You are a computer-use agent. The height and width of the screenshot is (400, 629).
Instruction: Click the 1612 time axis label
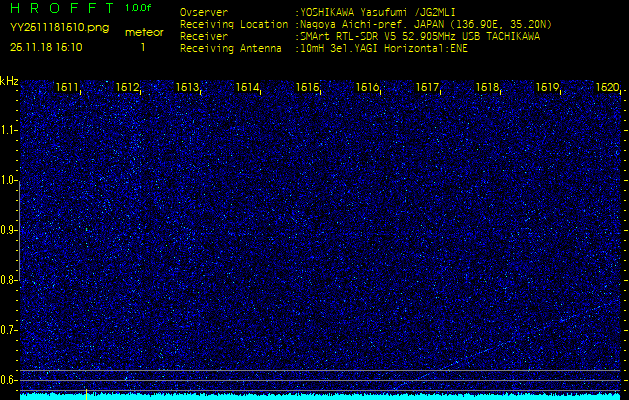pyautogui.click(x=127, y=87)
